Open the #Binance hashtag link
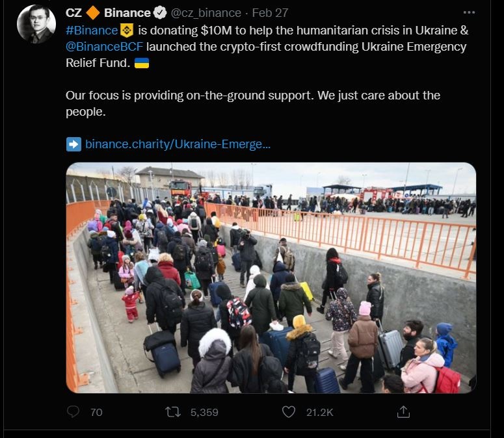Screen dimensions: 504x438 [92, 30]
